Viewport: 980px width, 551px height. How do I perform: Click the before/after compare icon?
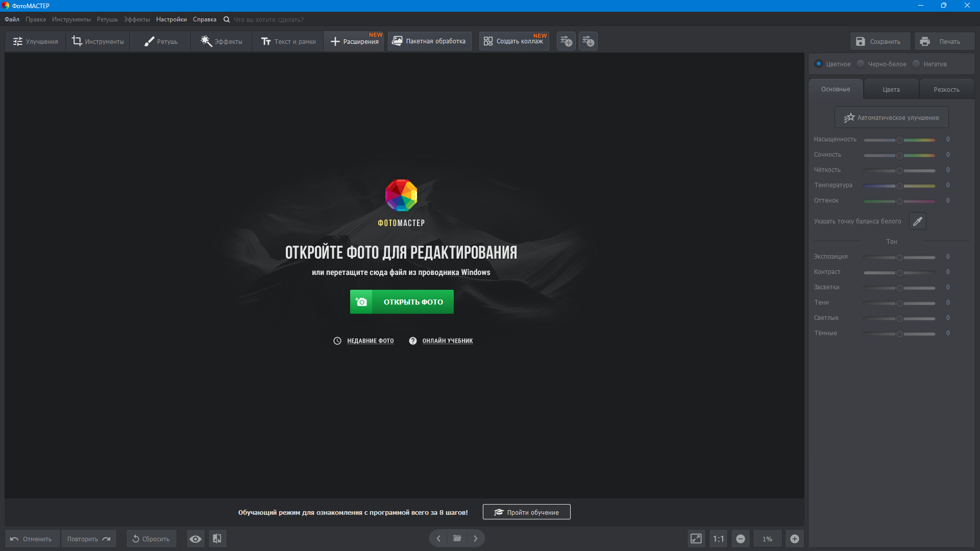(x=217, y=539)
